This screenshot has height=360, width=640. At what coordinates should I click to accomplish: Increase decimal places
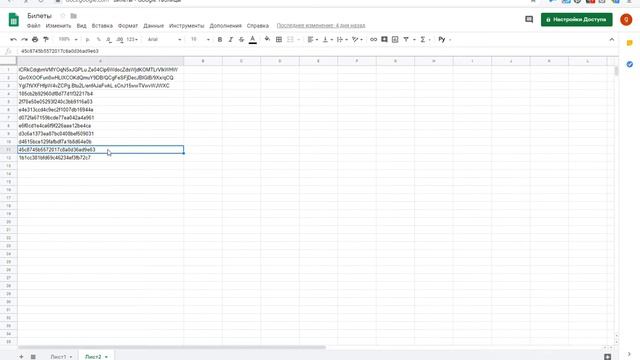click(x=120, y=40)
